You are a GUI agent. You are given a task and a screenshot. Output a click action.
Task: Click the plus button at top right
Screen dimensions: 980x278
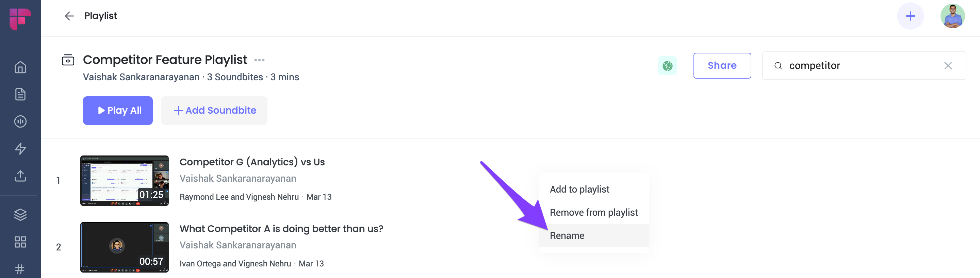pos(910,16)
